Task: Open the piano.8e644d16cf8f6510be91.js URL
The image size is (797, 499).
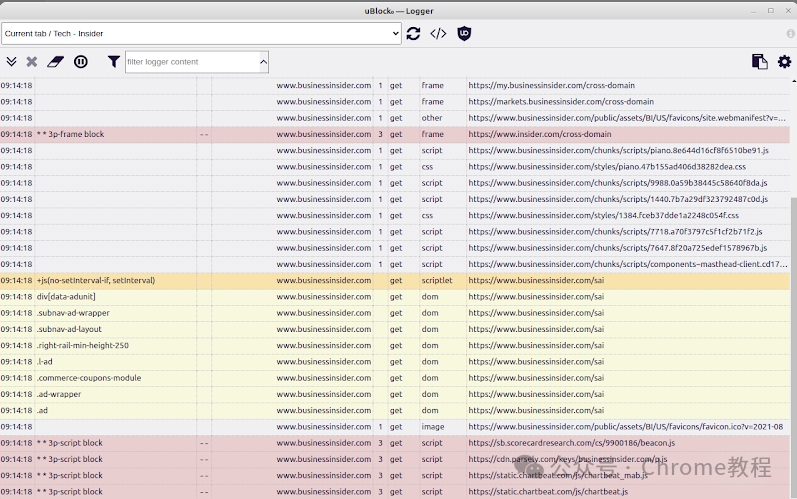Action: [x=619, y=150]
